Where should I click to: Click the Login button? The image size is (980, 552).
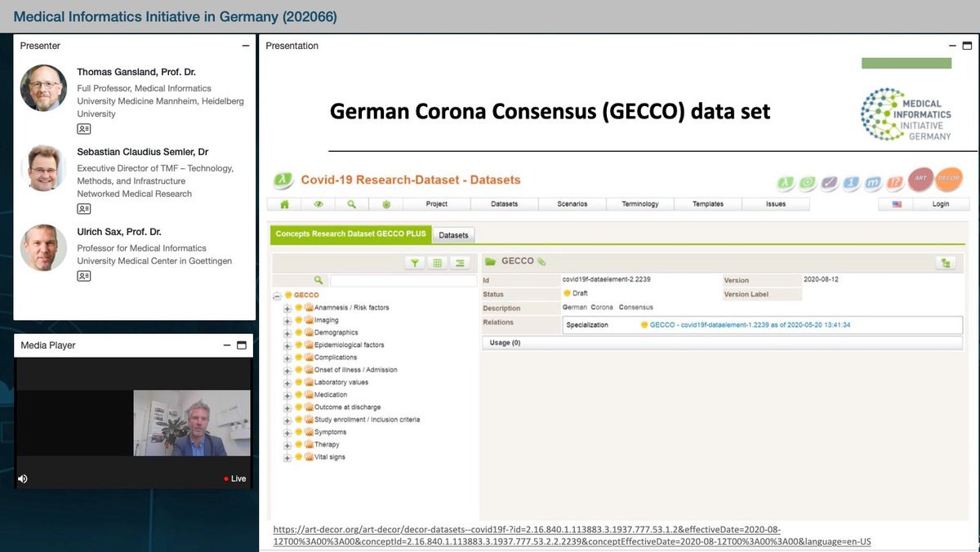[941, 204]
